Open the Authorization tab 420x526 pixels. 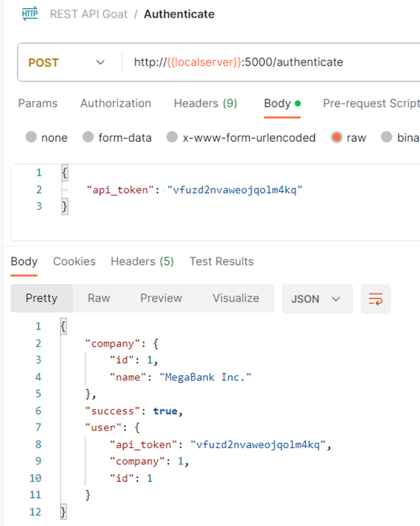click(116, 103)
